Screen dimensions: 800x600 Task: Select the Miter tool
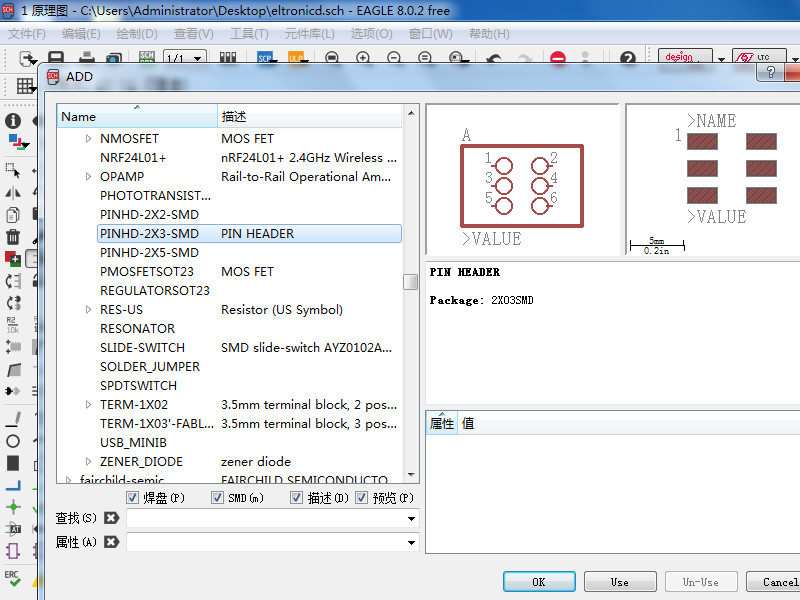(x=13, y=369)
